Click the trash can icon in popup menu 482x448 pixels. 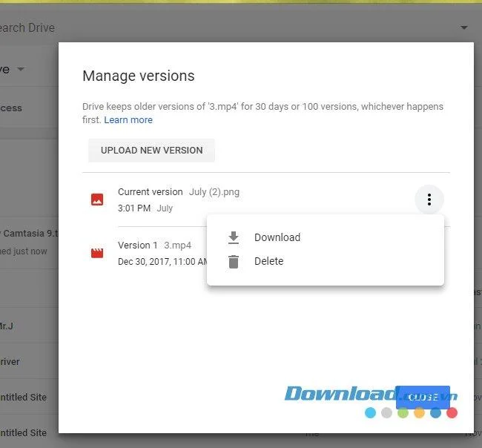click(x=234, y=262)
